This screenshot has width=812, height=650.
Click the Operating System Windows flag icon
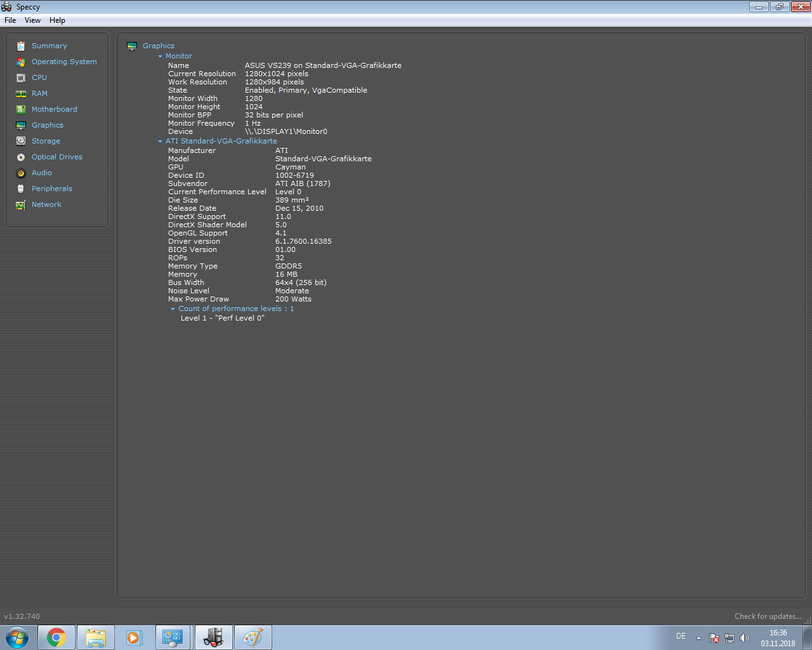(21, 62)
